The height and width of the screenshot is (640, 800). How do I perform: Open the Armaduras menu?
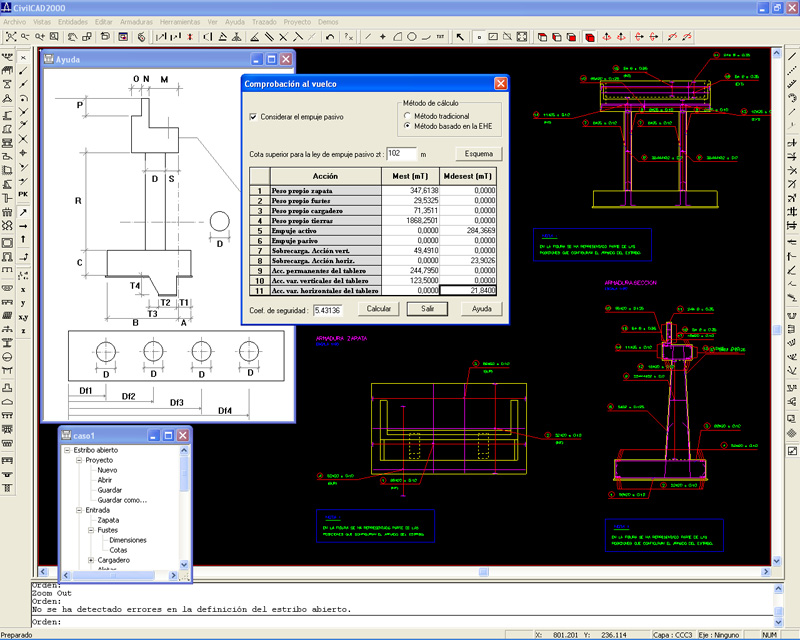pos(138,20)
